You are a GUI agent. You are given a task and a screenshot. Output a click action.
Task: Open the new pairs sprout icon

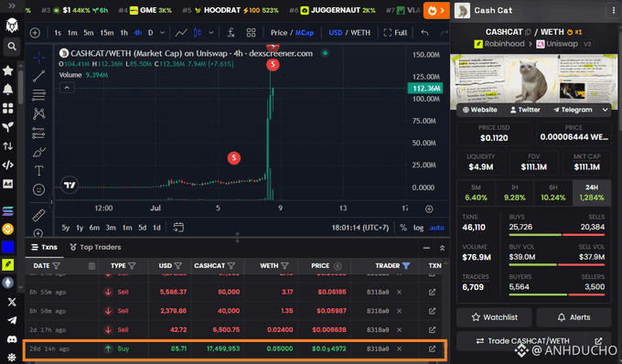click(x=8, y=127)
